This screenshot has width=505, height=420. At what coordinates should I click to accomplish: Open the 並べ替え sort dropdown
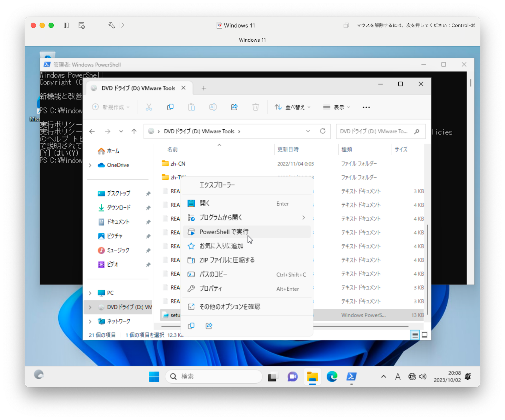(292, 107)
